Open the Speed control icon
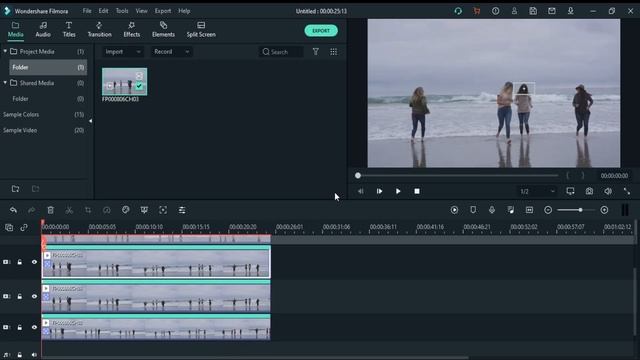 tap(107, 210)
